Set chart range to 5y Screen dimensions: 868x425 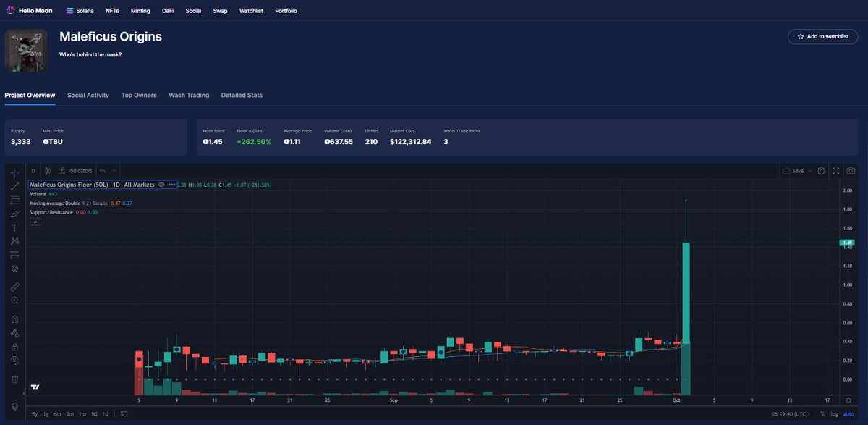pos(35,414)
